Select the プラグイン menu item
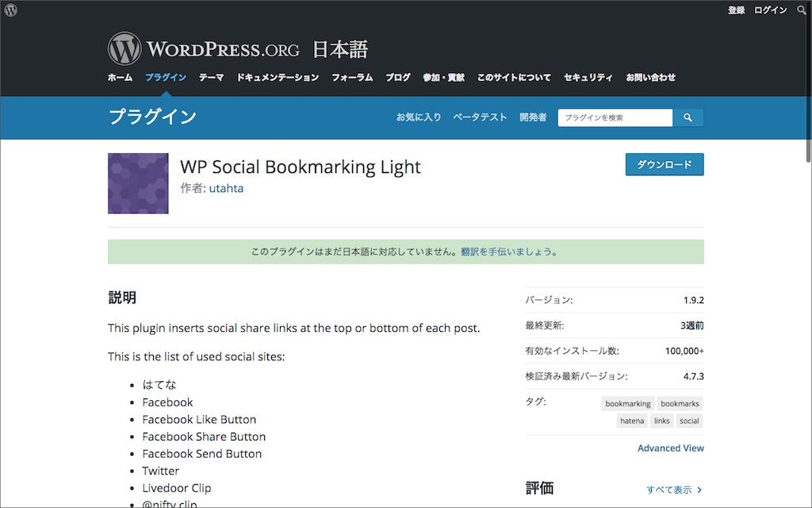 click(166, 77)
